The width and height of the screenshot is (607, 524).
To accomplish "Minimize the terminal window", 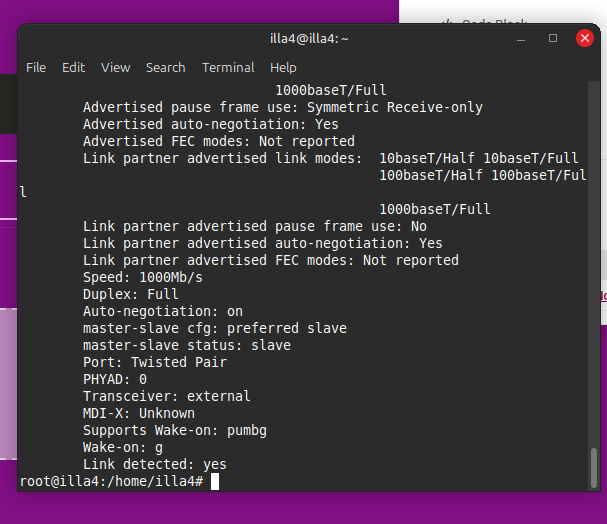I will coord(521,38).
